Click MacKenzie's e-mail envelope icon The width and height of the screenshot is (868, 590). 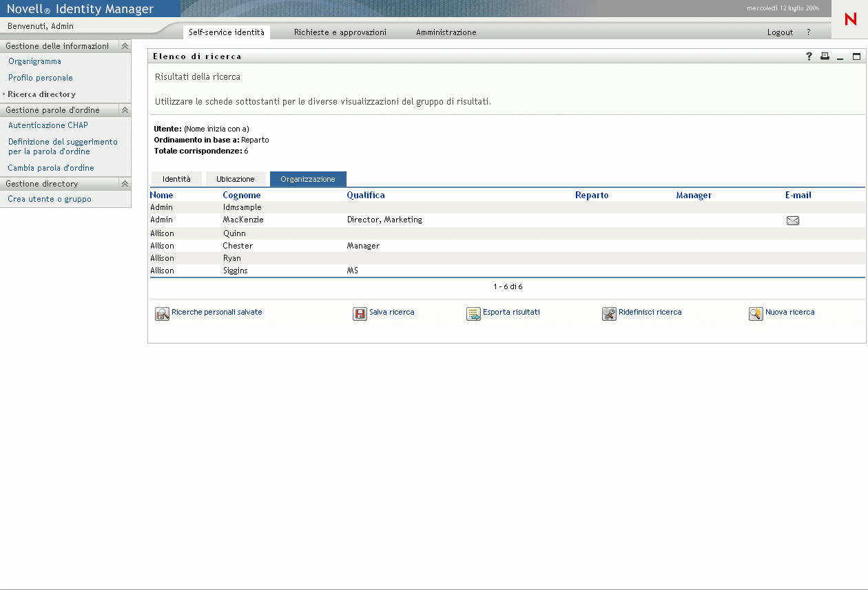793,221
